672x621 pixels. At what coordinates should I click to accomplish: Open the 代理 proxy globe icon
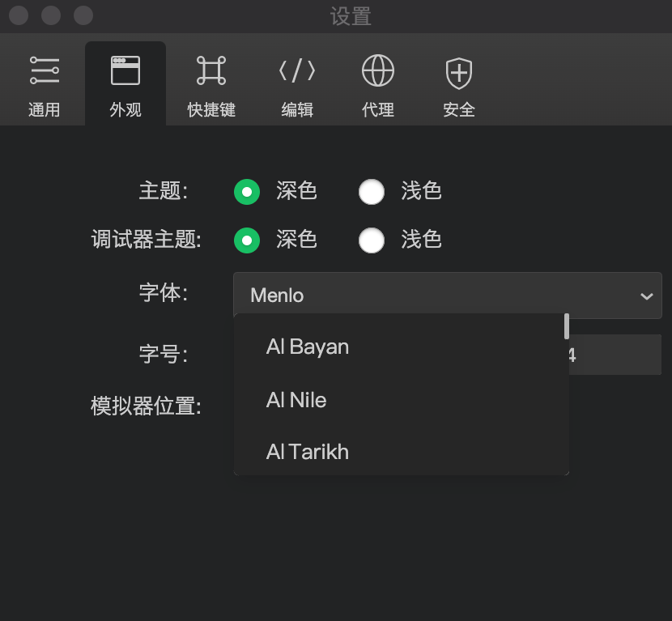point(378,71)
